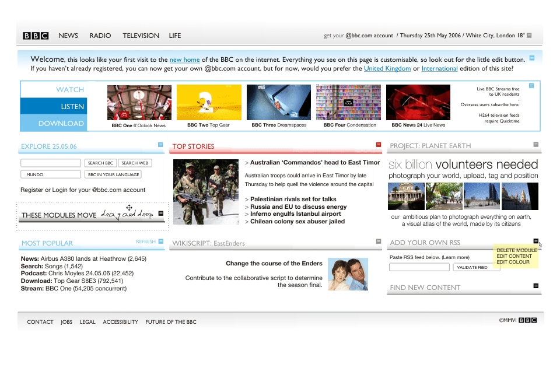Click Learn more beside Paste RSS feed
This screenshot has height=392, width=560.
point(456,257)
